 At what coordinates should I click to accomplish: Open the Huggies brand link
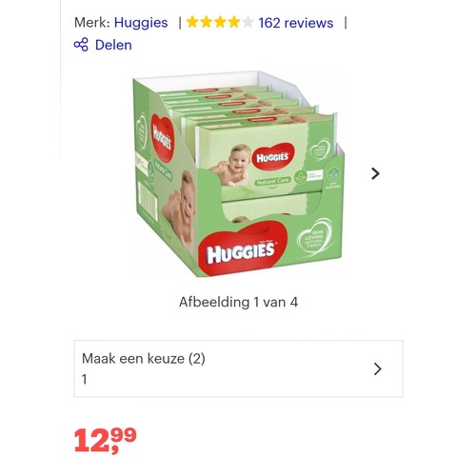[141, 23]
